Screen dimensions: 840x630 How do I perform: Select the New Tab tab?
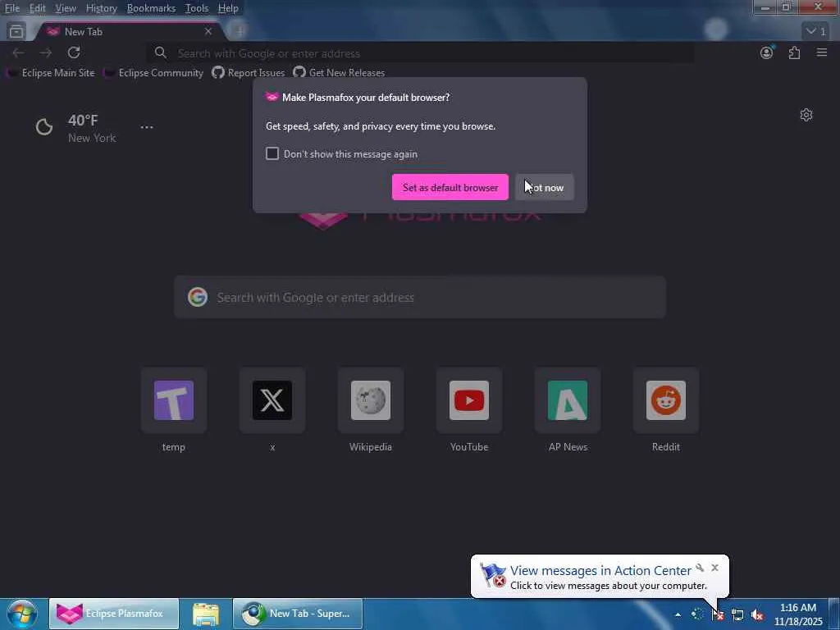pyautogui.click(x=129, y=32)
